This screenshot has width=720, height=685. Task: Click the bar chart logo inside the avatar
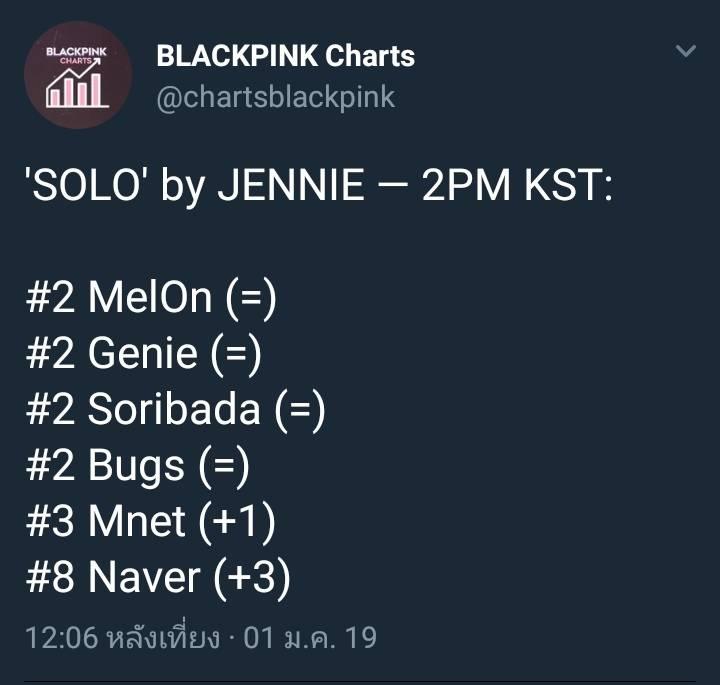click(x=78, y=85)
